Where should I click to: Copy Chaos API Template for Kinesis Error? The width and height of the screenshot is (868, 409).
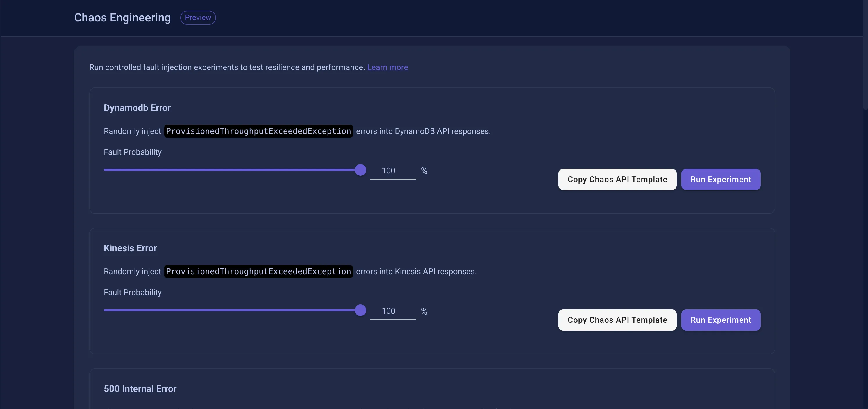click(x=617, y=320)
